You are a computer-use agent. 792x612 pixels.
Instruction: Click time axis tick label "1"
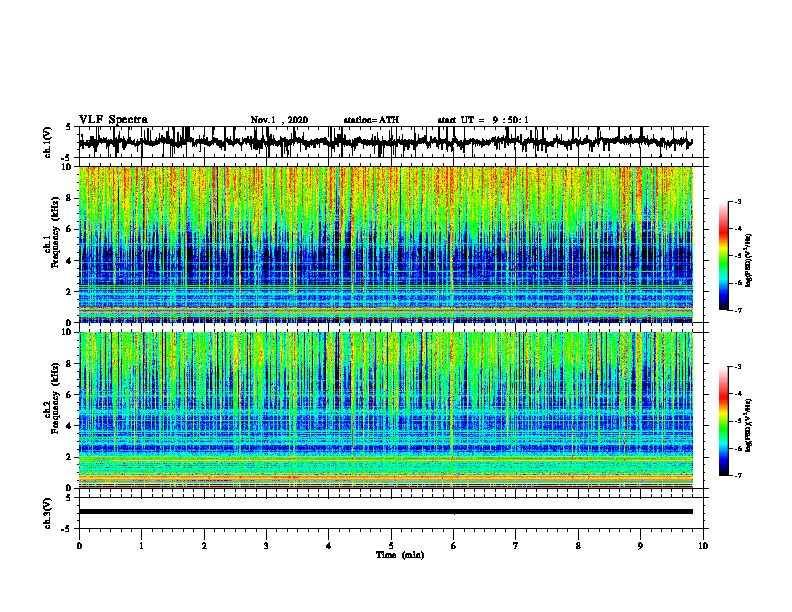pos(141,546)
